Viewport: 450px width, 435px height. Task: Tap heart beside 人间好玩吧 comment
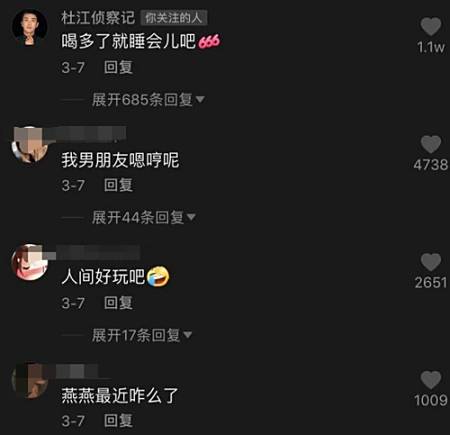[431, 262]
